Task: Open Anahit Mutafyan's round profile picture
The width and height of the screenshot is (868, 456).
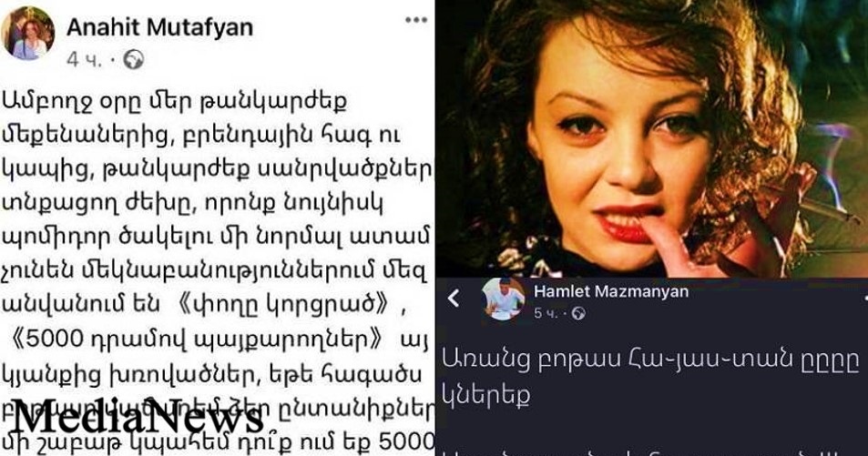Action: pos(28,33)
